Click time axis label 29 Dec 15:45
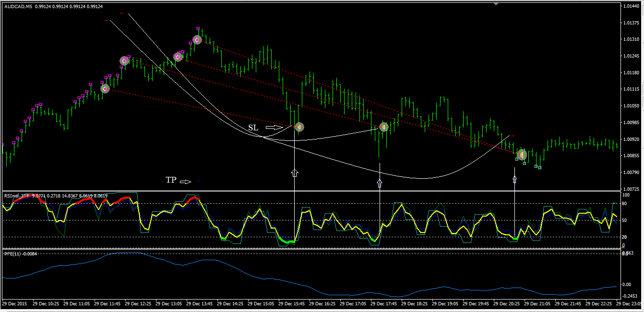Image resolution: width=644 pixels, height=312 pixels. (291, 304)
